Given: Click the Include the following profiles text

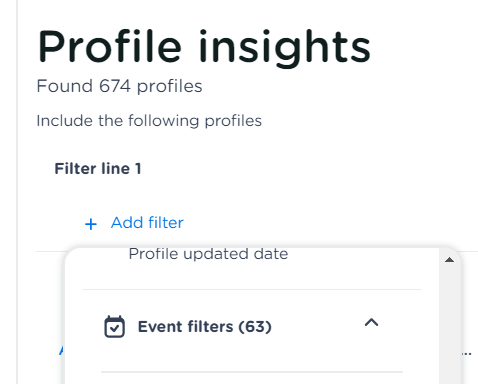Looking at the screenshot, I should (149, 121).
